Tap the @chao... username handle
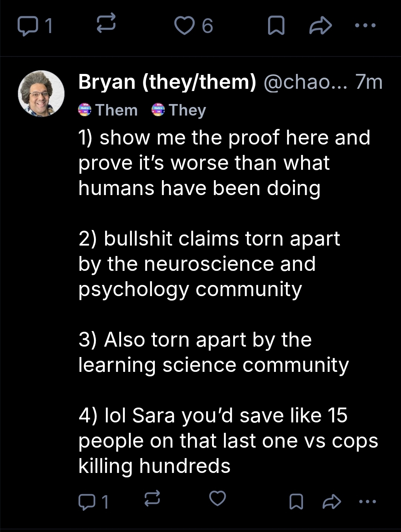This screenshot has width=401, height=532. tap(305, 82)
